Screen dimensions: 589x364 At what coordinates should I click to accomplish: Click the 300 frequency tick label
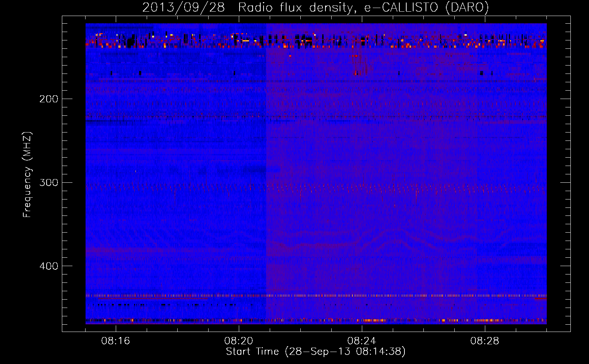click(x=49, y=182)
